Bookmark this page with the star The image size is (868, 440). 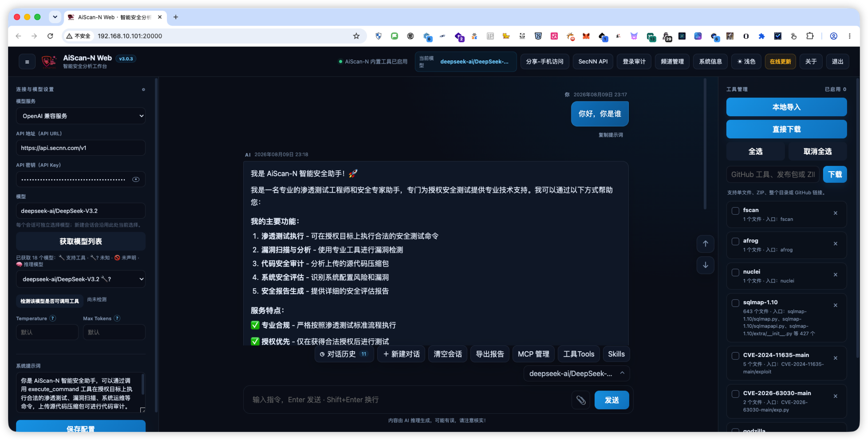click(356, 36)
